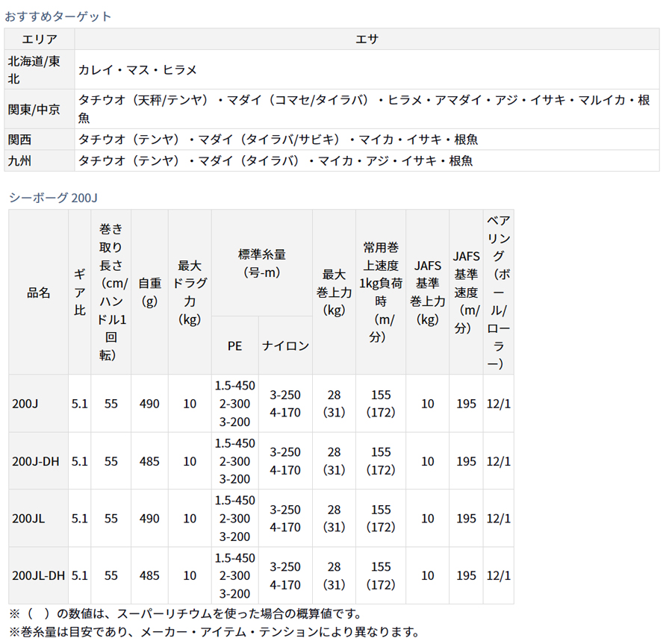Viewport: 672px width, 641px height.
Task: Click the 北海道/東北 area cell
Action: pos(40,70)
